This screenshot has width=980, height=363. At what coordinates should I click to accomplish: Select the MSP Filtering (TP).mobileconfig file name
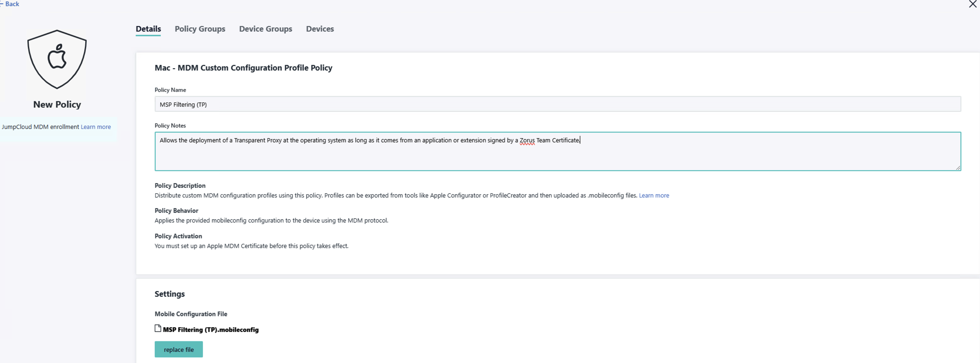(211, 330)
